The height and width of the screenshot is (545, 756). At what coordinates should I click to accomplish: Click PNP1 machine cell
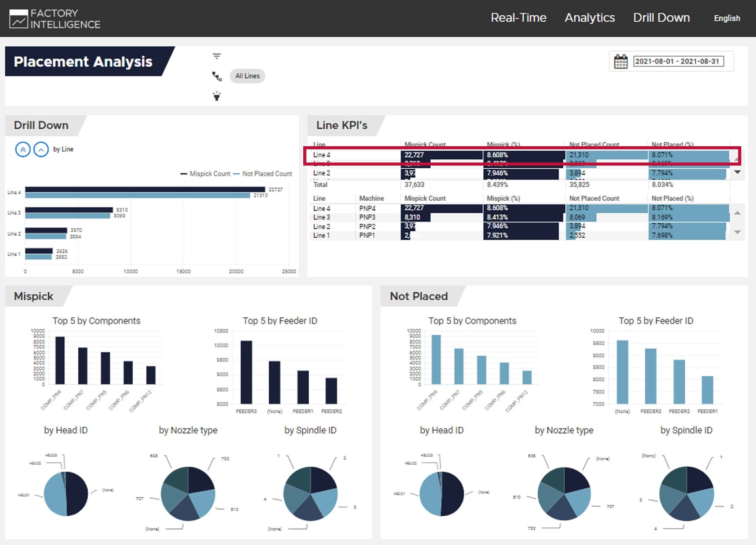click(367, 235)
